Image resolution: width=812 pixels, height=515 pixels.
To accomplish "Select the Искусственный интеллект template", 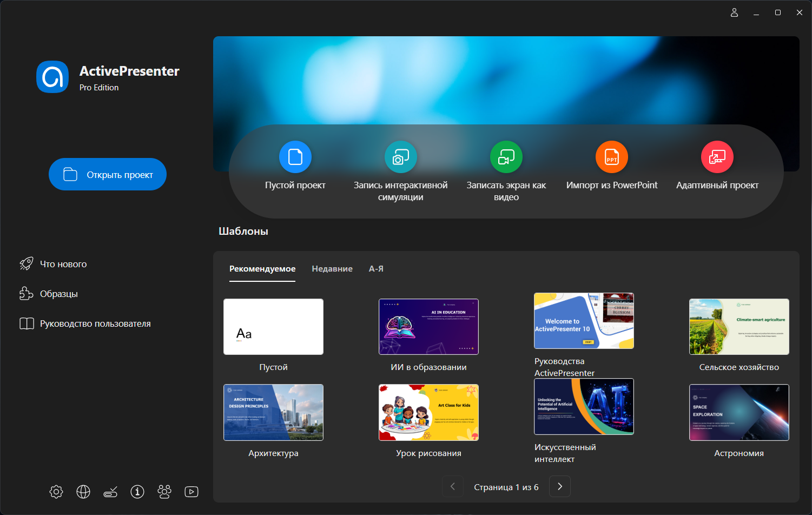I will tap(584, 406).
